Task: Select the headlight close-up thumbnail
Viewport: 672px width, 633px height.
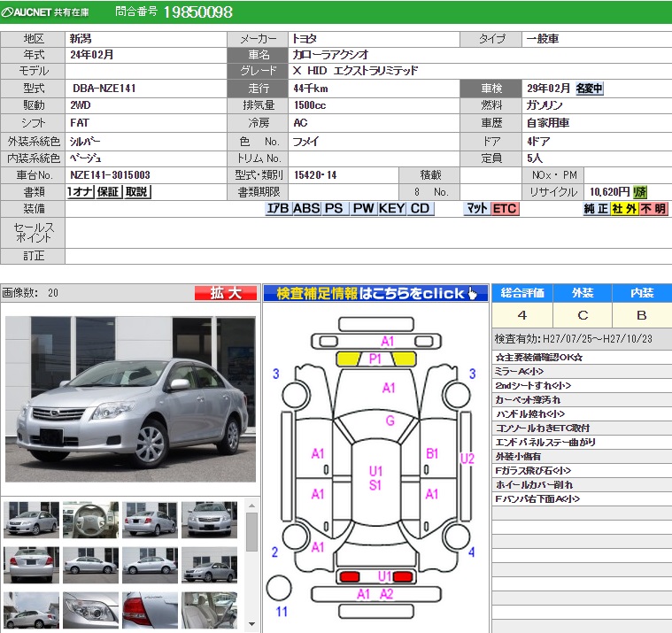Action: click(90, 610)
